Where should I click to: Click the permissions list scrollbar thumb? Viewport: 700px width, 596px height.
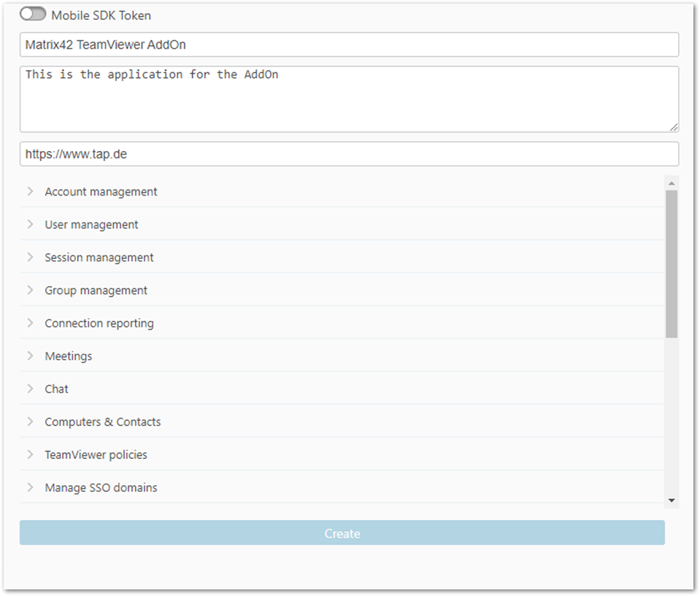point(672,264)
